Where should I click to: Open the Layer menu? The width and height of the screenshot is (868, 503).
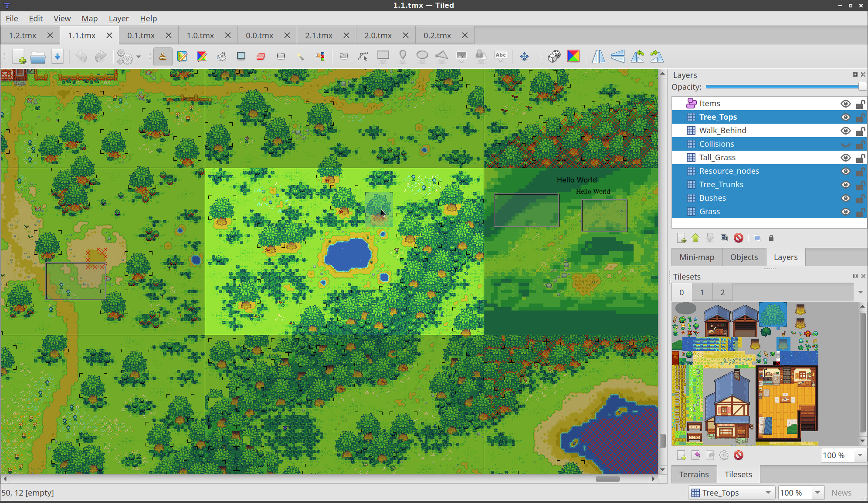(118, 19)
